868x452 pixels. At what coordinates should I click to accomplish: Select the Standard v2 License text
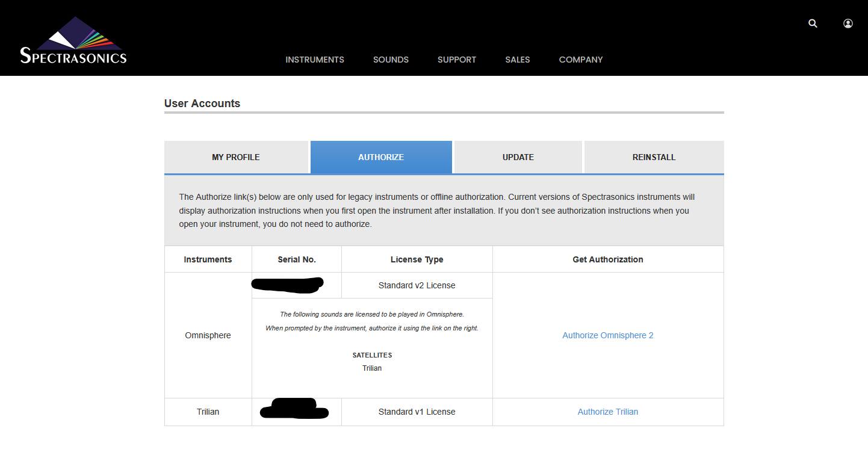(x=417, y=285)
